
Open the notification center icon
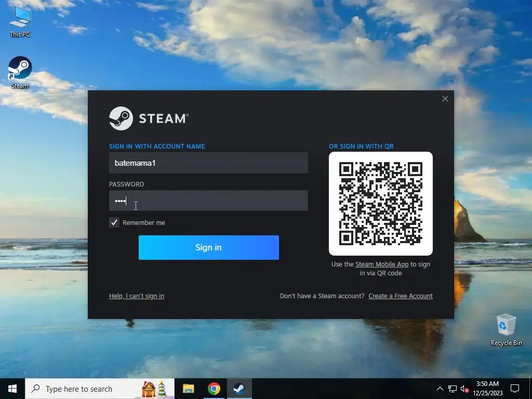[515, 389]
